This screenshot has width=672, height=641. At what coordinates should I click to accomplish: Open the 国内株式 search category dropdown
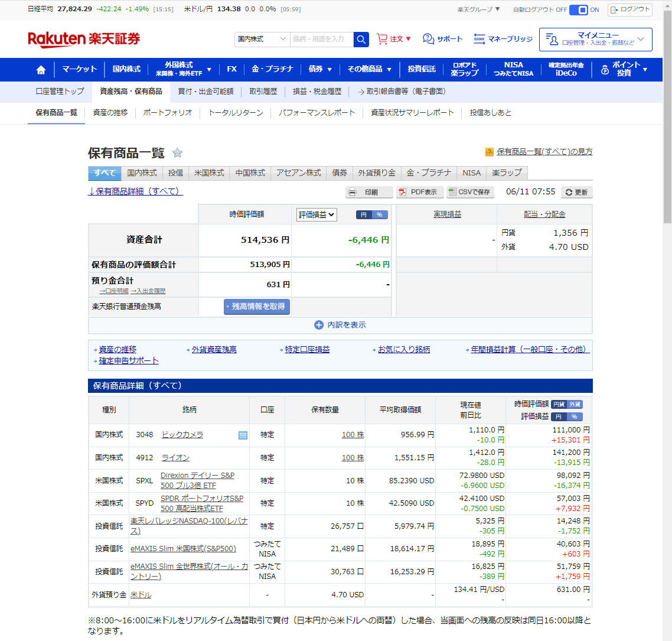(262, 40)
